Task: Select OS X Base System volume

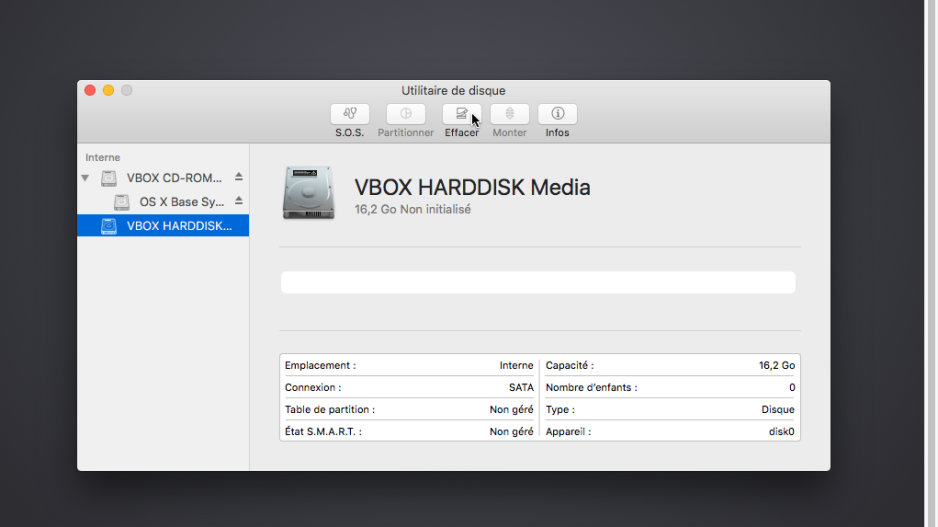Action: (163, 202)
